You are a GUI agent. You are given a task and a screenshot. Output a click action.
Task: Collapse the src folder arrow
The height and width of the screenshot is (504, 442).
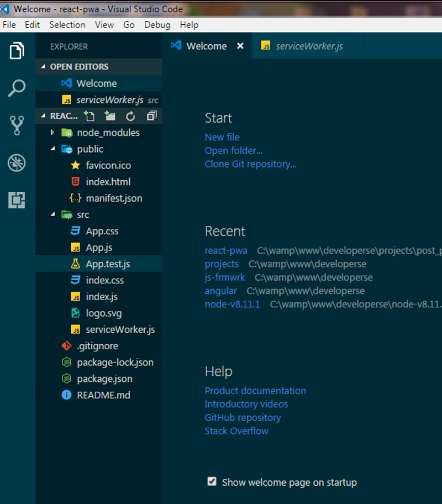click(52, 214)
